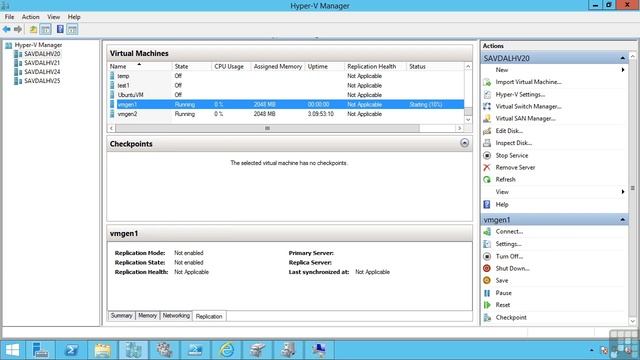Select server SAVDALHV24 in tree
This screenshot has width=640, height=360.
[x=42, y=72]
